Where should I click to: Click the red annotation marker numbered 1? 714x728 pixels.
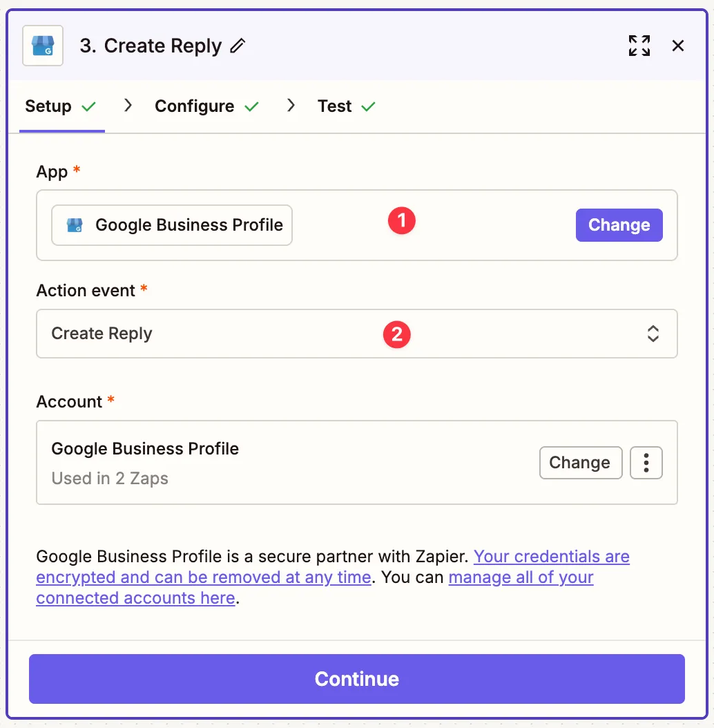[401, 221]
